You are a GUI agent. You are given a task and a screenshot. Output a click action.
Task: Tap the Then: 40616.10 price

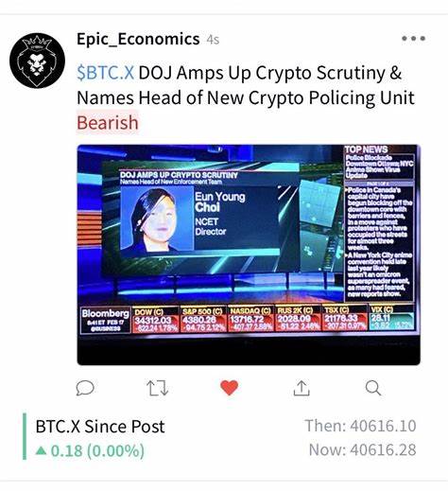(360, 426)
